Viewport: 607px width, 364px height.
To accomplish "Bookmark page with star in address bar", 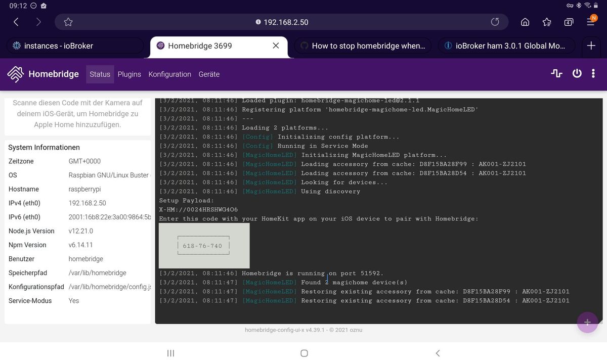I will pos(68,22).
